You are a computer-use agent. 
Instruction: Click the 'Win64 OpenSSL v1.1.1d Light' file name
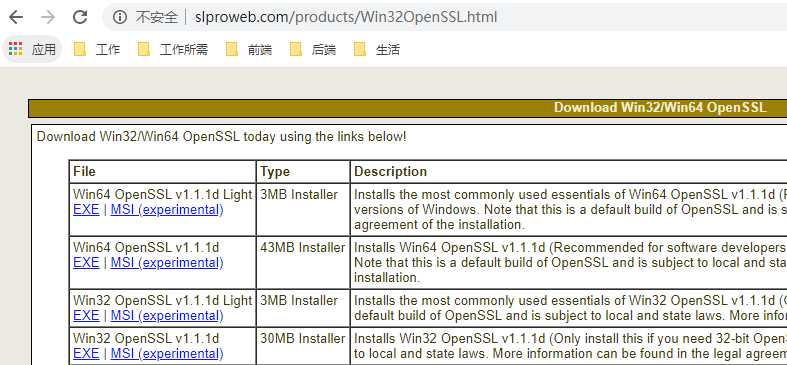point(163,194)
